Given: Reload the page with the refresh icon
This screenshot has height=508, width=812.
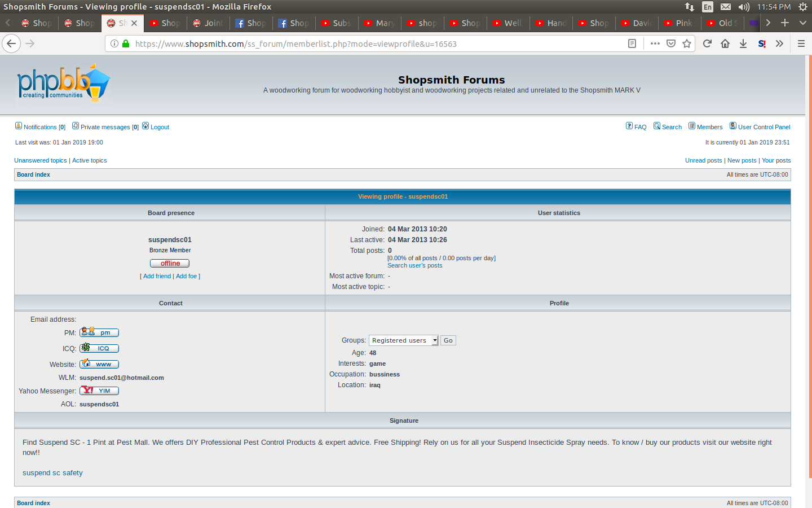Looking at the screenshot, I should pos(707,43).
